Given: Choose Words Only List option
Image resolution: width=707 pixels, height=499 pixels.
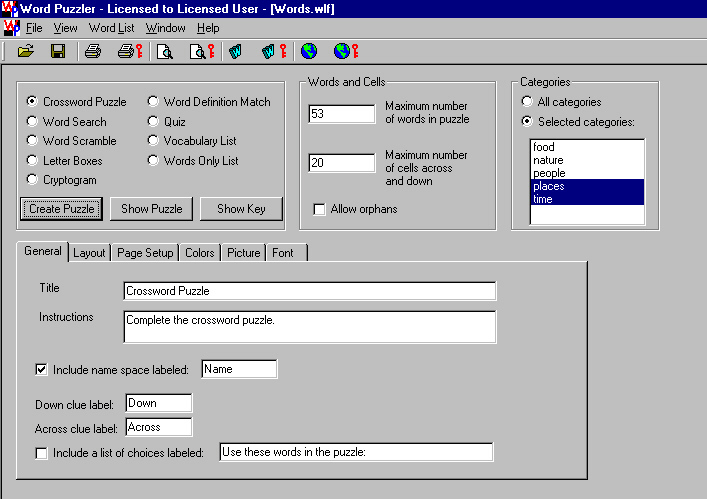Looking at the screenshot, I should [153, 160].
